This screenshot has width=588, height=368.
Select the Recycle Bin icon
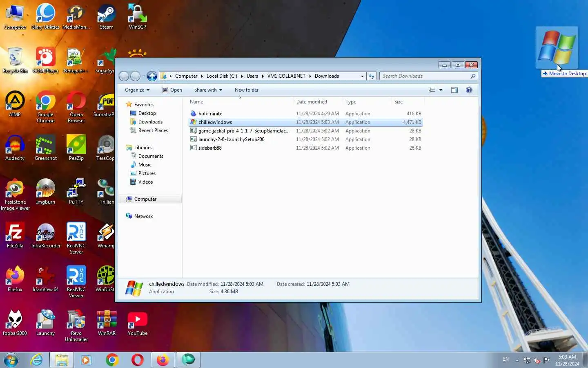tap(15, 61)
